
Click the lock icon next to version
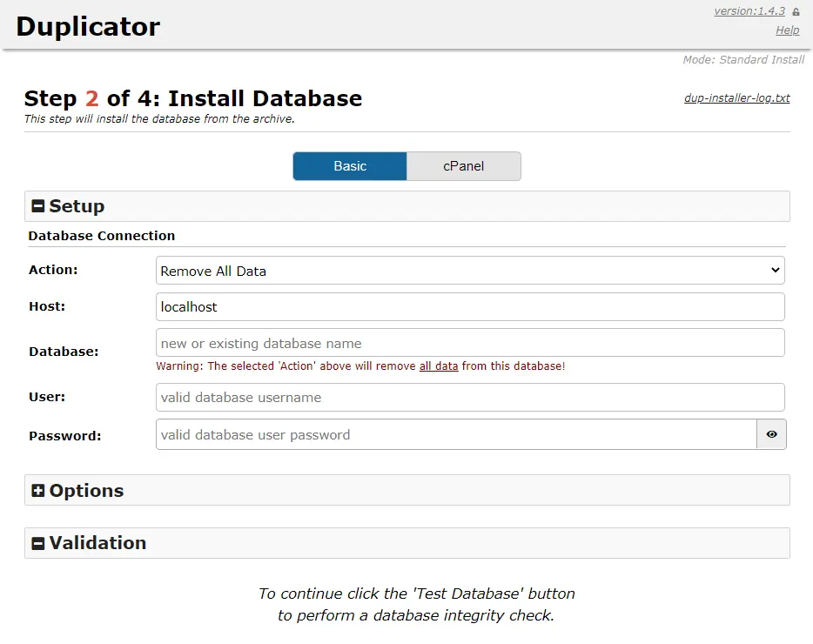tap(796, 11)
